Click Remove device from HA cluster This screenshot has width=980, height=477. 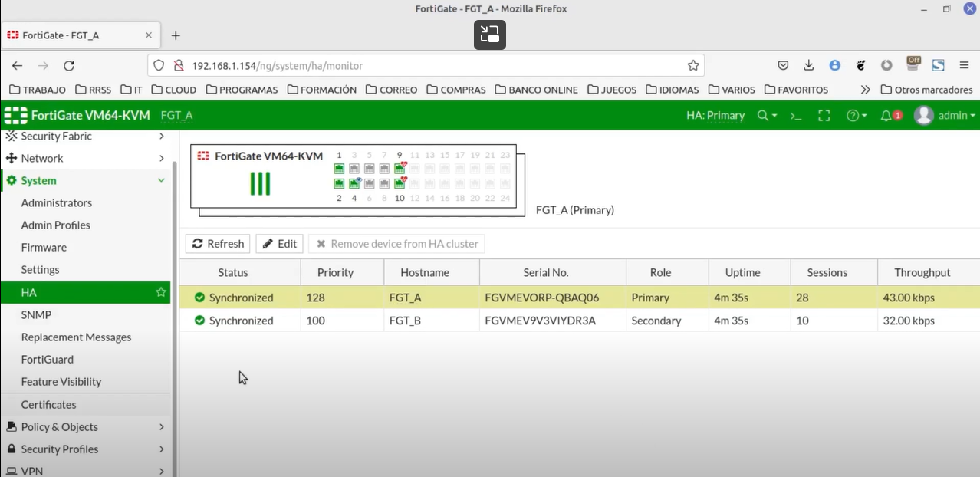click(x=396, y=244)
